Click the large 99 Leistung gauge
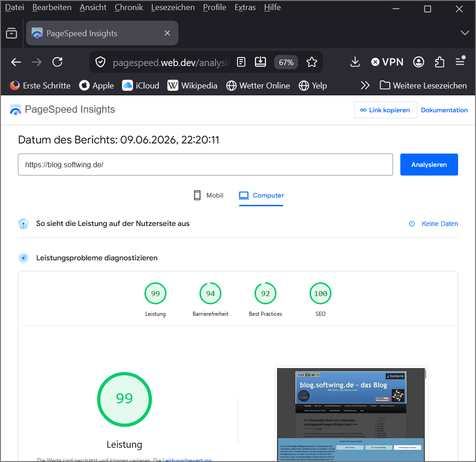Image resolution: width=476 pixels, height=462 pixels. pyautogui.click(x=124, y=399)
